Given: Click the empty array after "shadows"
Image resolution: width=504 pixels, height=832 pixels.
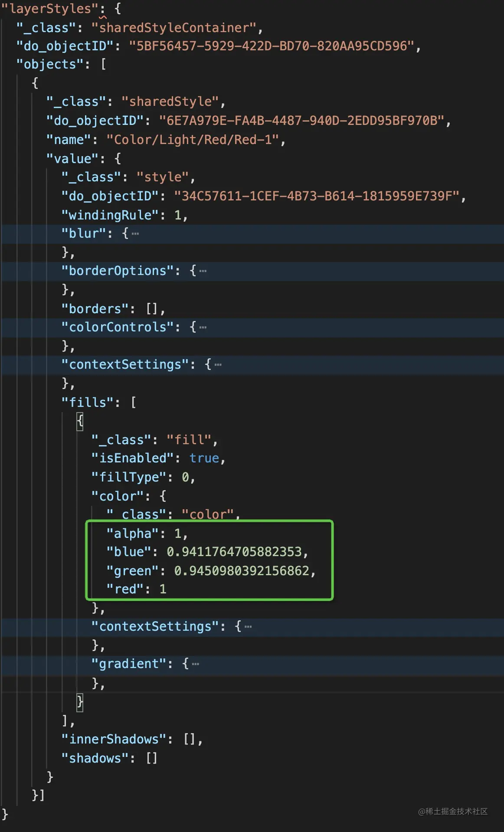Looking at the screenshot, I should (x=151, y=758).
